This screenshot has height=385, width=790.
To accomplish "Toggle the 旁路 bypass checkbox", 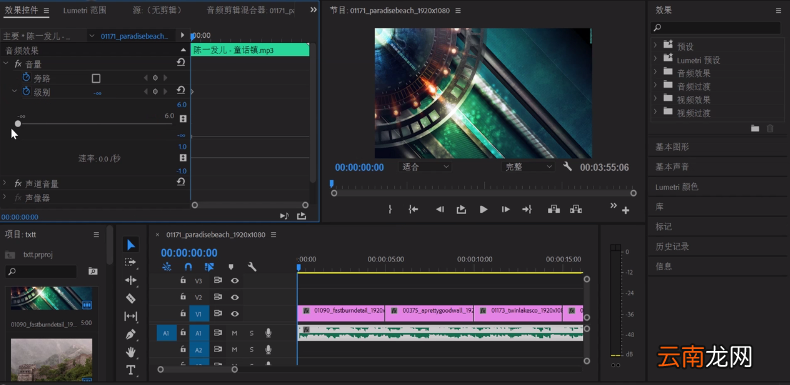I will point(96,78).
